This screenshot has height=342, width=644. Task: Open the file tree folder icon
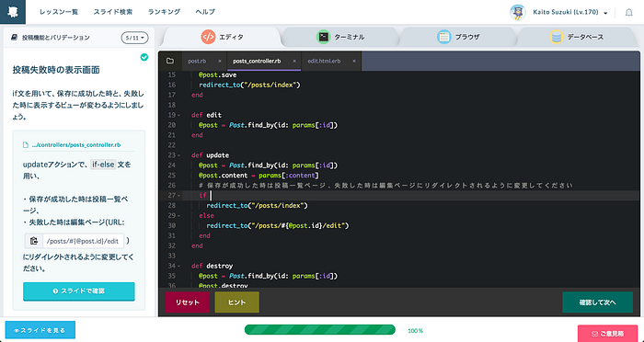(x=170, y=61)
